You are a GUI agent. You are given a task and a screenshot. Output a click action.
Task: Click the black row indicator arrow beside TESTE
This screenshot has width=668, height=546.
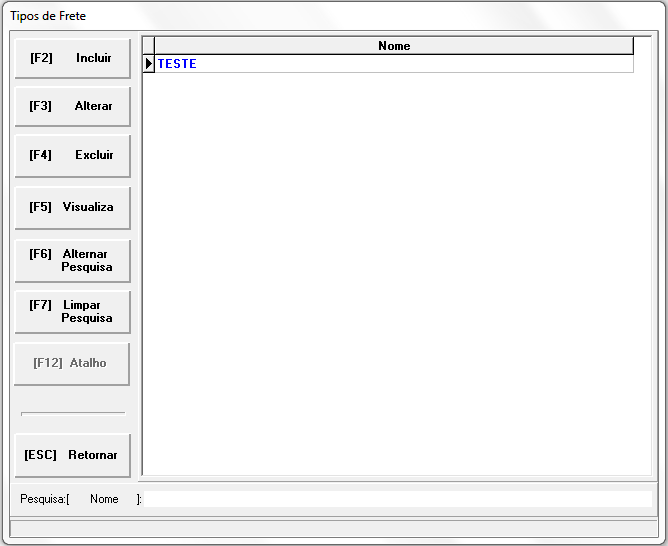pos(149,64)
